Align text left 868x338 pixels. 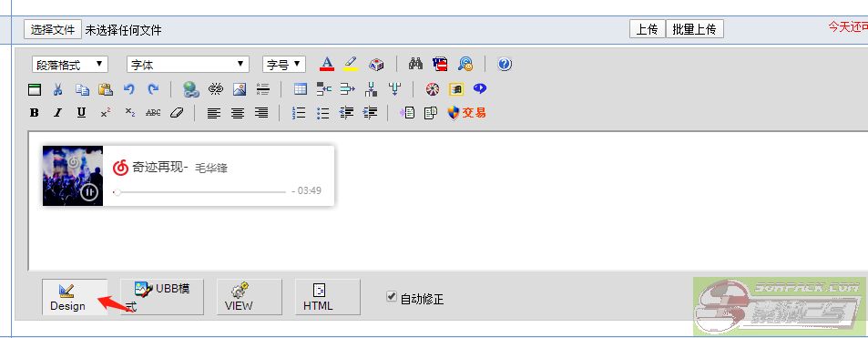[214, 113]
